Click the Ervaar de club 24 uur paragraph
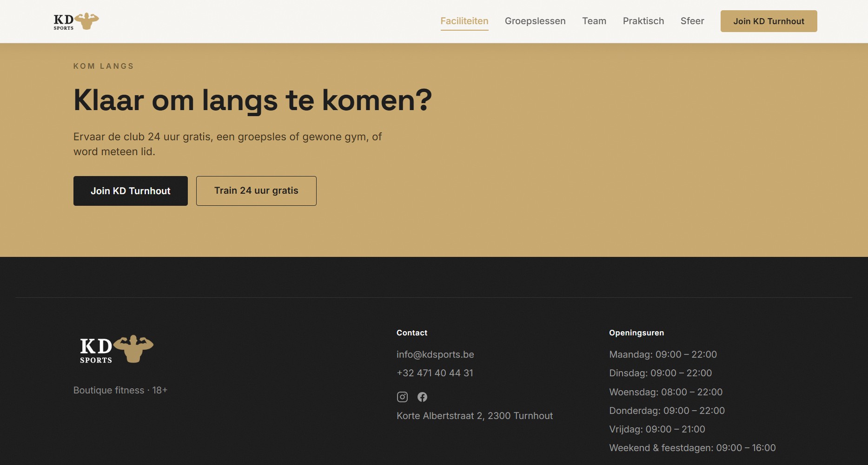 [x=227, y=144]
